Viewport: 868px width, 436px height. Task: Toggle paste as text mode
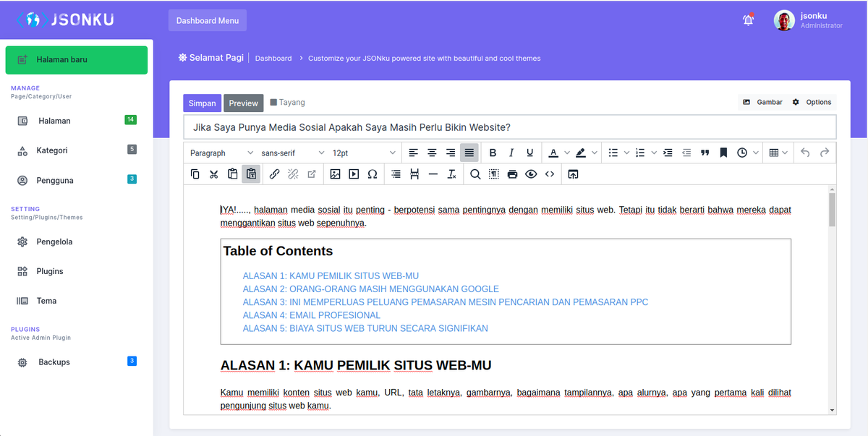251,174
